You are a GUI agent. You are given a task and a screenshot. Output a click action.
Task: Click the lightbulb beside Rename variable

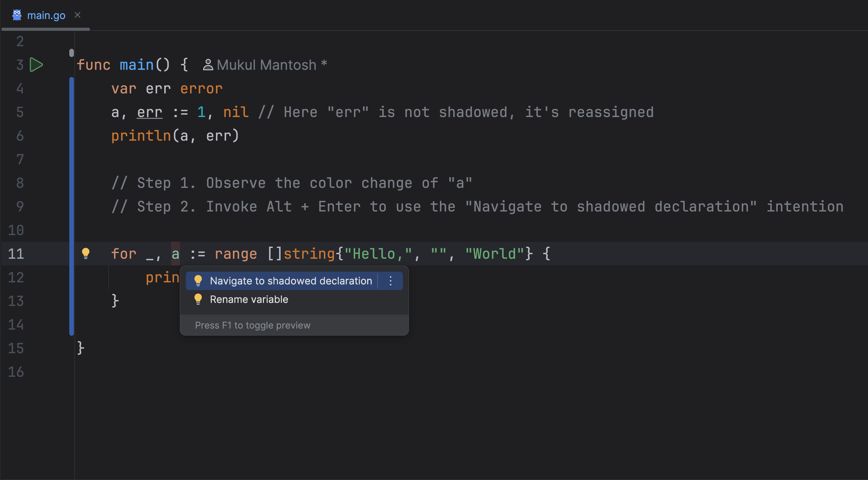[x=198, y=299]
